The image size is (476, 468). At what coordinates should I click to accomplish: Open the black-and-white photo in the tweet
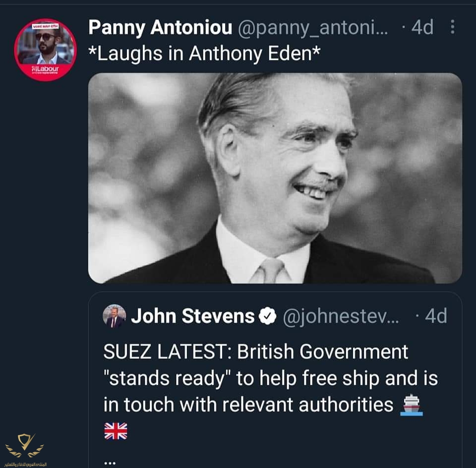(x=275, y=178)
